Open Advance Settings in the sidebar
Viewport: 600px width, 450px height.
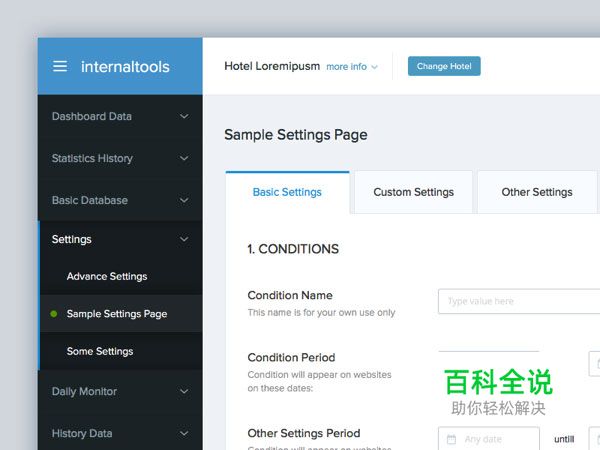pyautogui.click(x=107, y=277)
